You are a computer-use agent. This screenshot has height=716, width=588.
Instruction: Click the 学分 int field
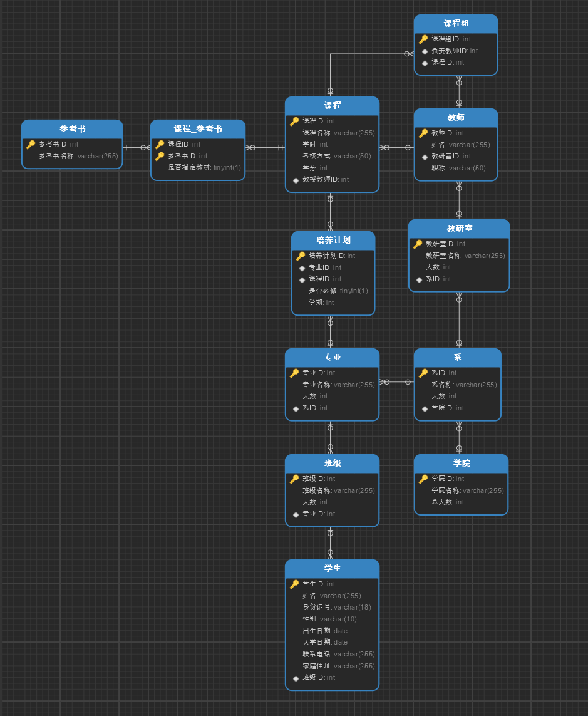pyautogui.click(x=315, y=168)
